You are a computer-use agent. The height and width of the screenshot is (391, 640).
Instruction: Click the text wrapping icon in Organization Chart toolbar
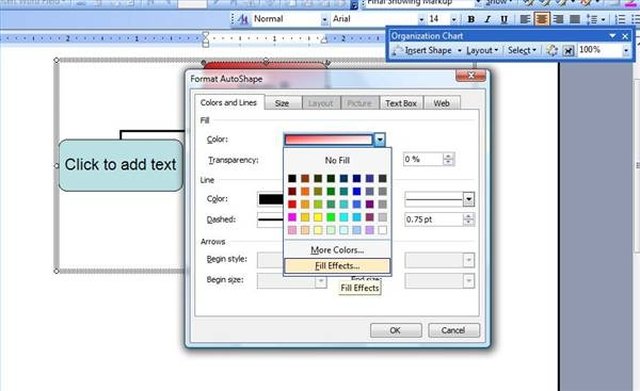point(568,50)
